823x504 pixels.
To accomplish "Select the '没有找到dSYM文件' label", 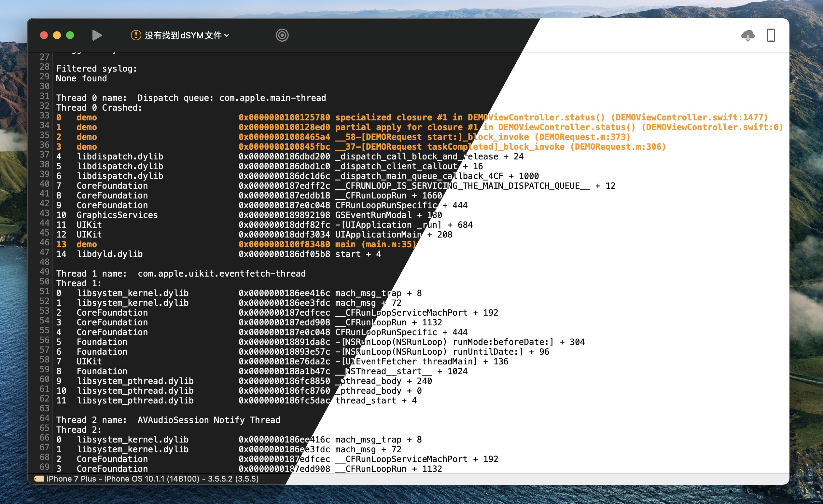I will (x=183, y=35).
